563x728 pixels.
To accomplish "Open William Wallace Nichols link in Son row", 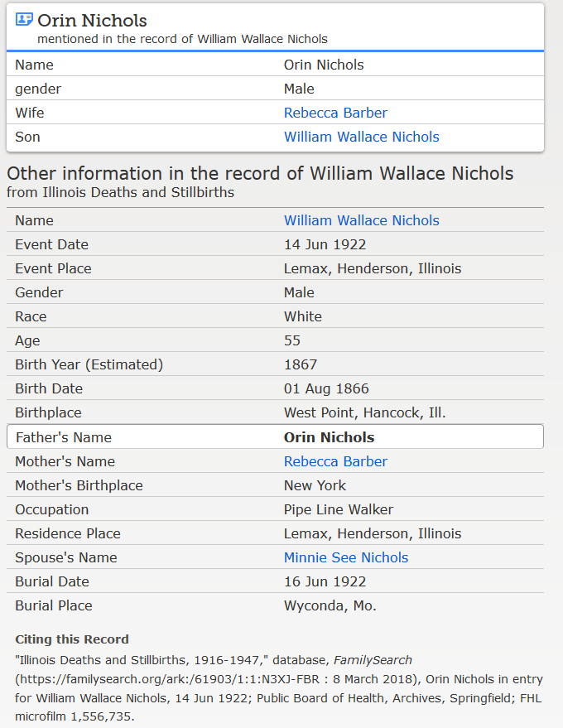I will pyautogui.click(x=361, y=137).
